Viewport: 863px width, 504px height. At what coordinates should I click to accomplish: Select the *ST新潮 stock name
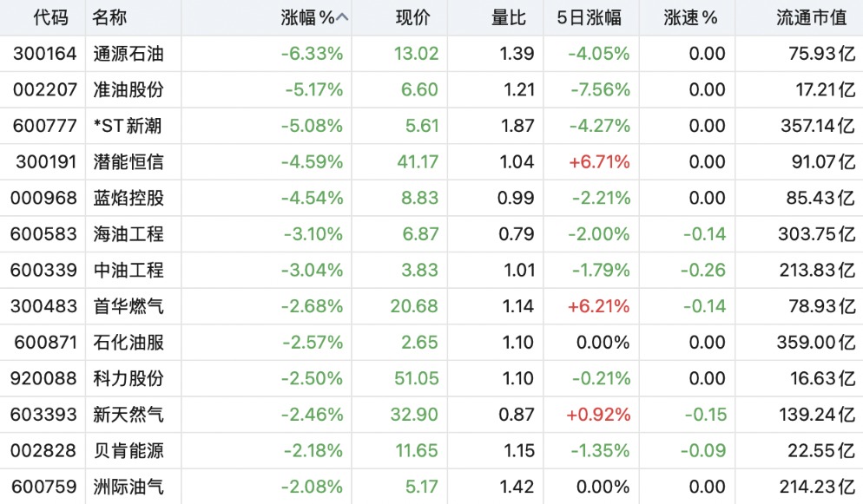128,126
